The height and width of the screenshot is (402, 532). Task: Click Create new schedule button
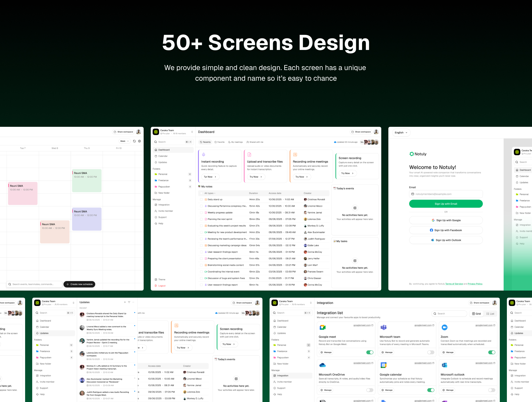tap(79, 284)
